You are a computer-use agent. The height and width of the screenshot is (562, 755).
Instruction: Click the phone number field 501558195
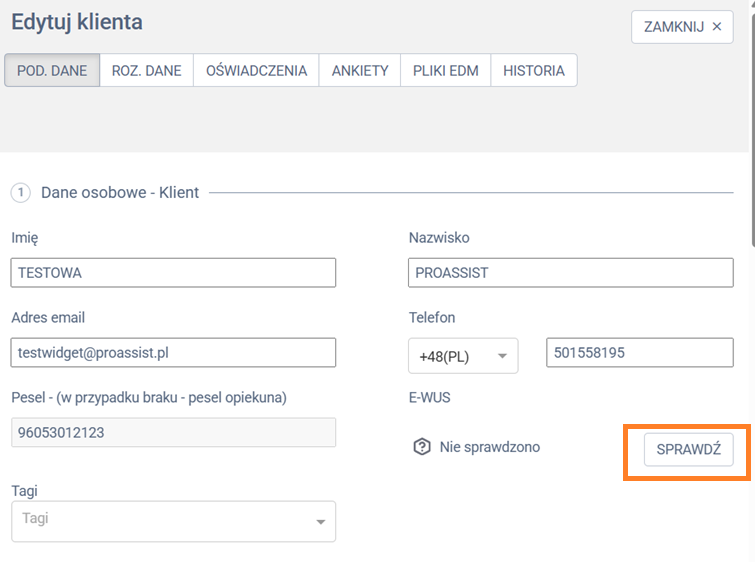click(x=639, y=352)
